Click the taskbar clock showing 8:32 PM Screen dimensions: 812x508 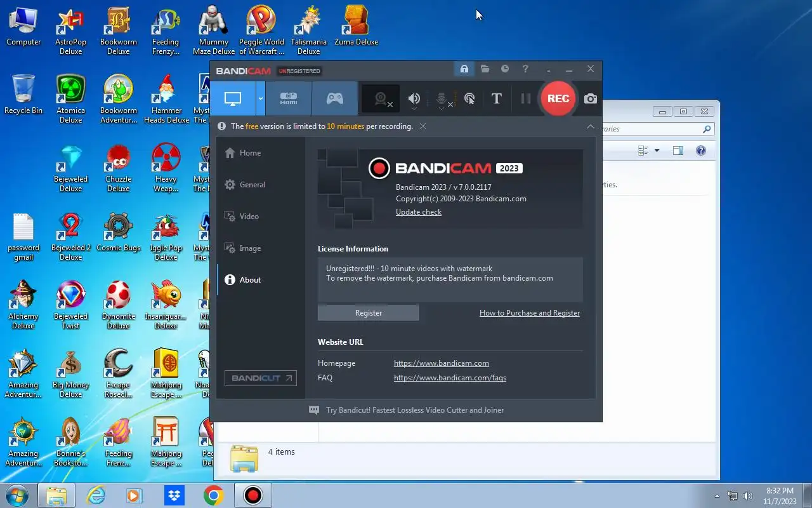780,496
